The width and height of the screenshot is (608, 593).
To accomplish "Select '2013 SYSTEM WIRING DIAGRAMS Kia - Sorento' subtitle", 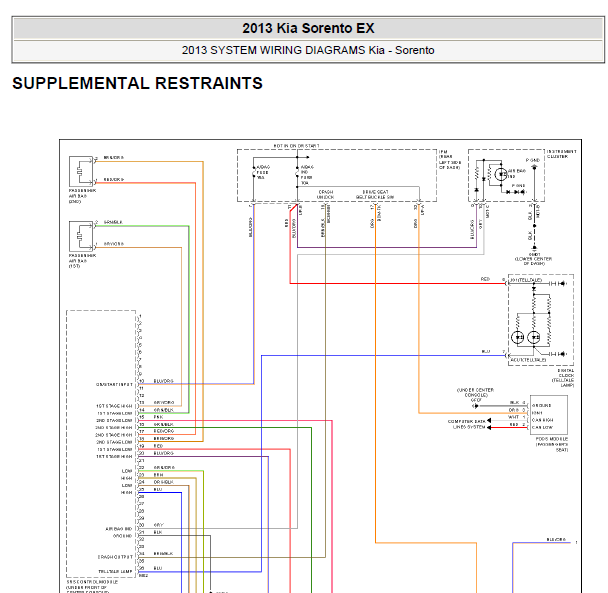I will (x=308, y=50).
